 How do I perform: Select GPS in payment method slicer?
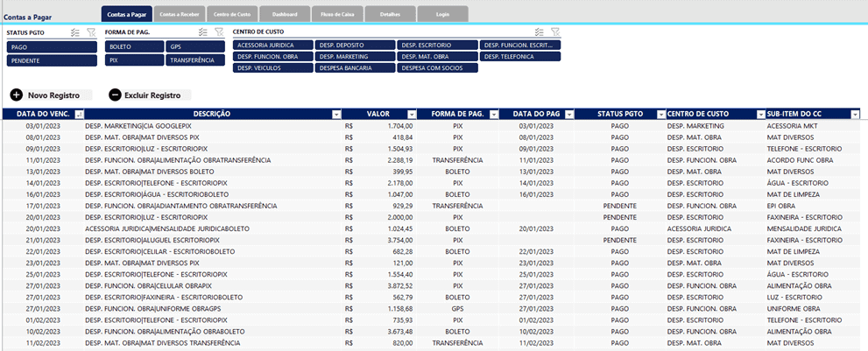coord(195,47)
